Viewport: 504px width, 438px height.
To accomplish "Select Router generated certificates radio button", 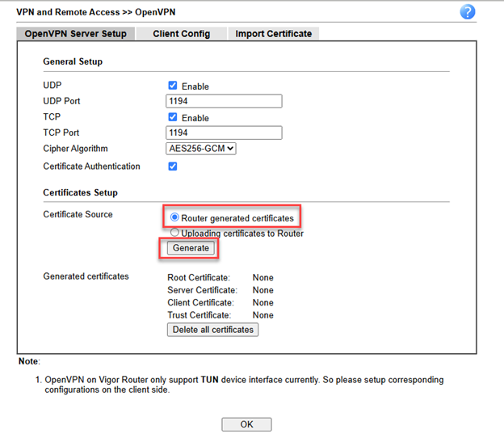I will (x=174, y=218).
